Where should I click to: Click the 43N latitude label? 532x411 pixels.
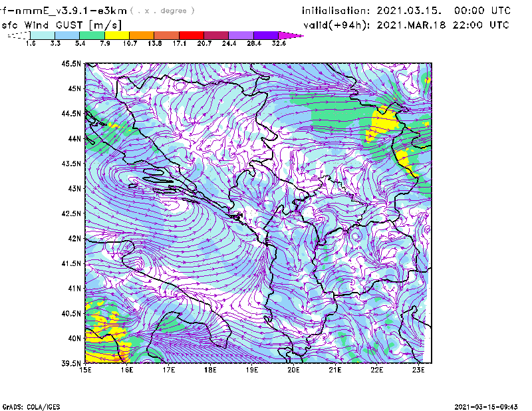click(x=74, y=188)
